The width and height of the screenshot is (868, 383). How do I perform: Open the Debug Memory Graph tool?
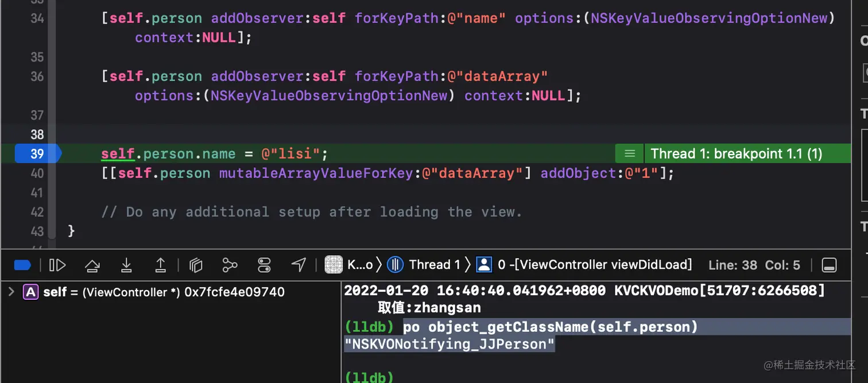click(230, 265)
